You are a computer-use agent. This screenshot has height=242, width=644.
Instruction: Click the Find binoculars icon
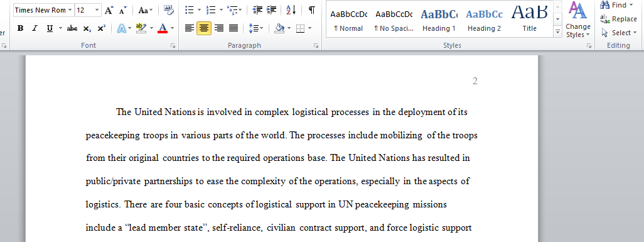click(604, 5)
